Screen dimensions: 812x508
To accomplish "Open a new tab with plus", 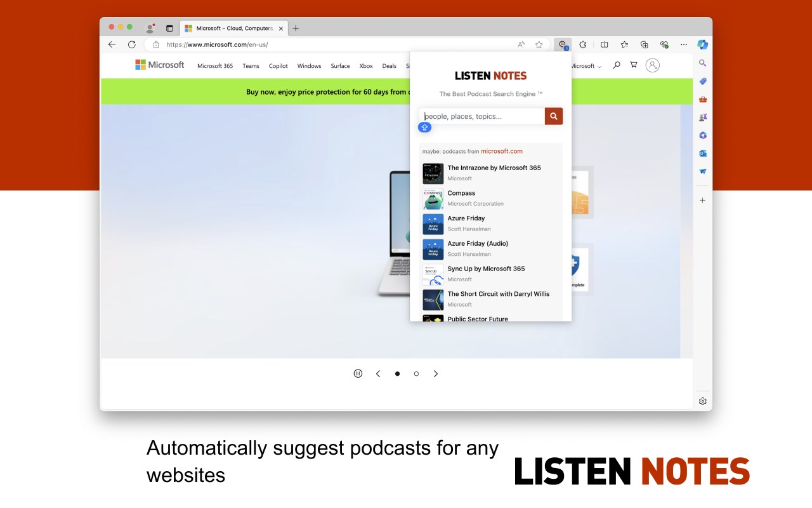I will click(x=296, y=28).
